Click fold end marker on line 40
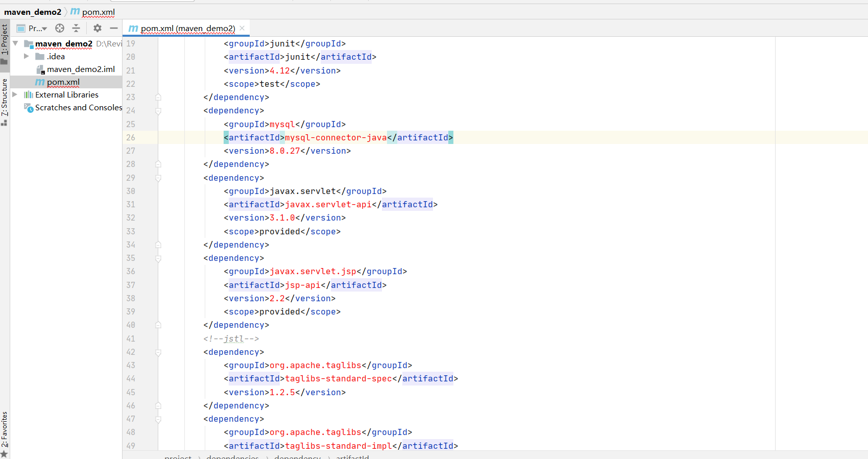 [x=158, y=325]
